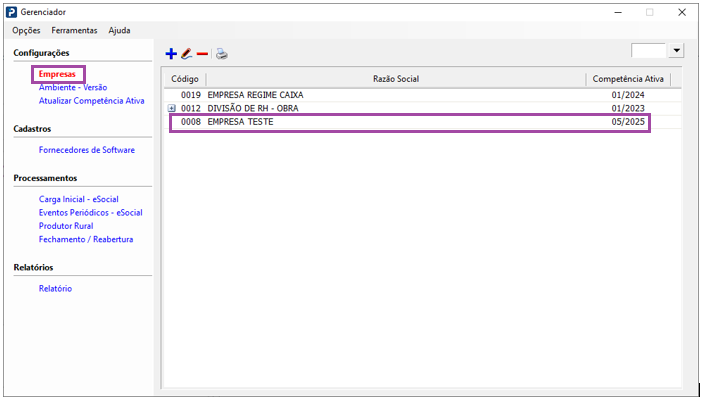Select the EMPRESA TESTE row
Viewport: 702px width, 400px height.
(422, 122)
